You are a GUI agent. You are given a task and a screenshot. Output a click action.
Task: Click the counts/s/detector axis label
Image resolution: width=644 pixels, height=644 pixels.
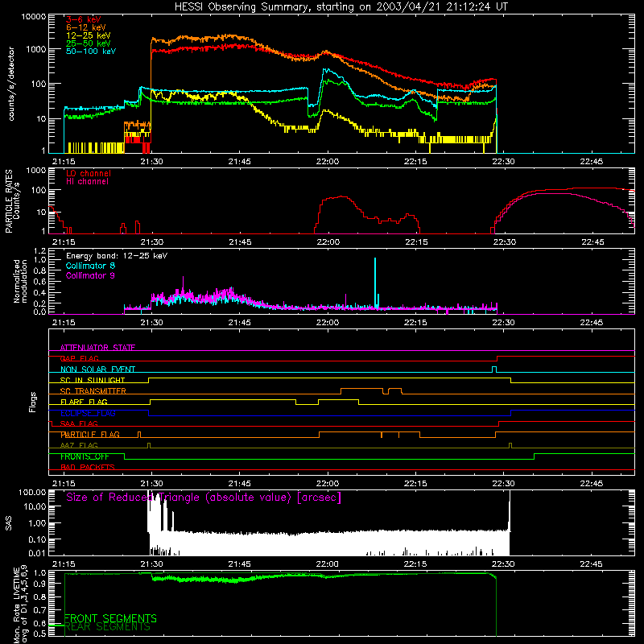point(11,84)
